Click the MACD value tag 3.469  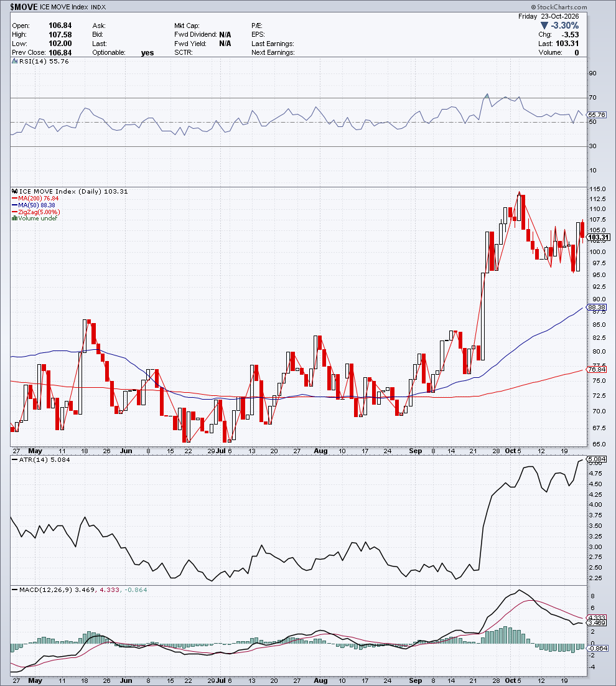pos(597,623)
